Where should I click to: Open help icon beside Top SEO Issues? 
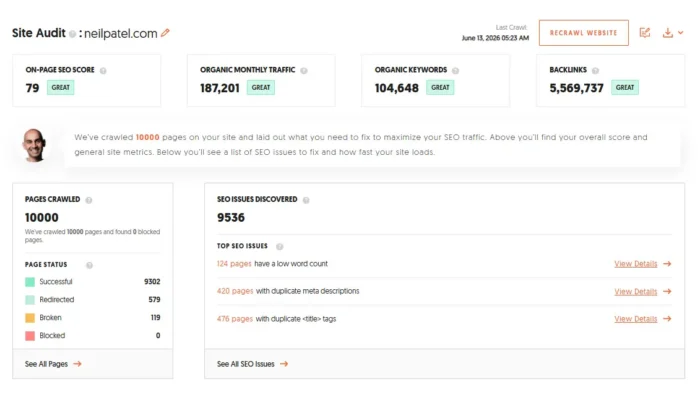(x=279, y=247)
